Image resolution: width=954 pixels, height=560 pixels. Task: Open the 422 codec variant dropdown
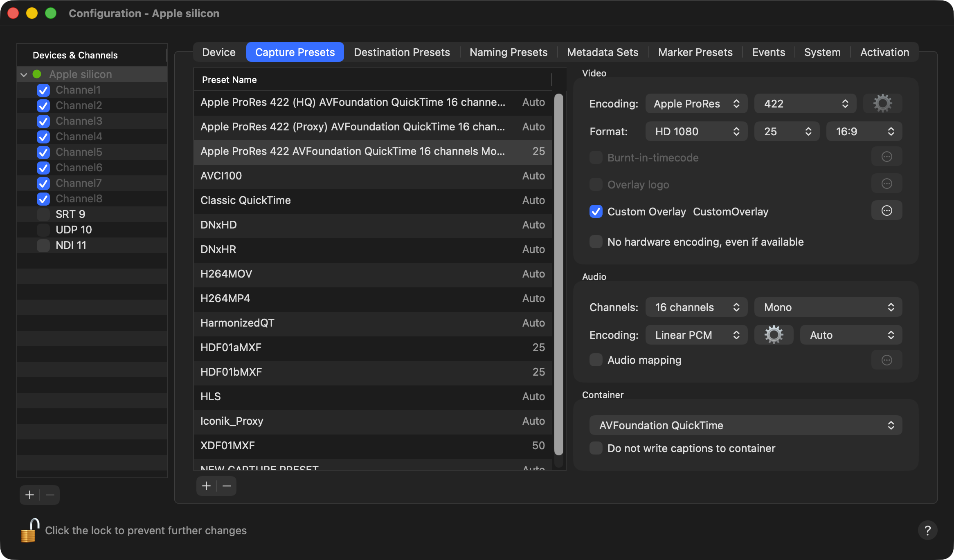[805, 103]
